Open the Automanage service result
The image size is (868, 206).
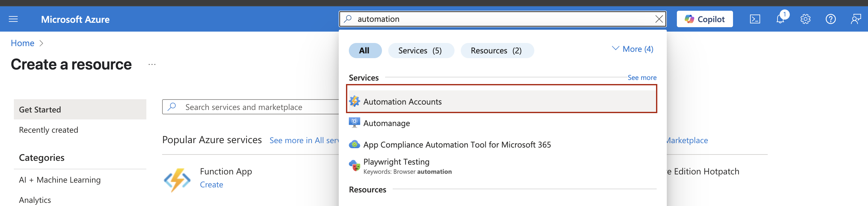pyautogui.click(x=502, y=123)
